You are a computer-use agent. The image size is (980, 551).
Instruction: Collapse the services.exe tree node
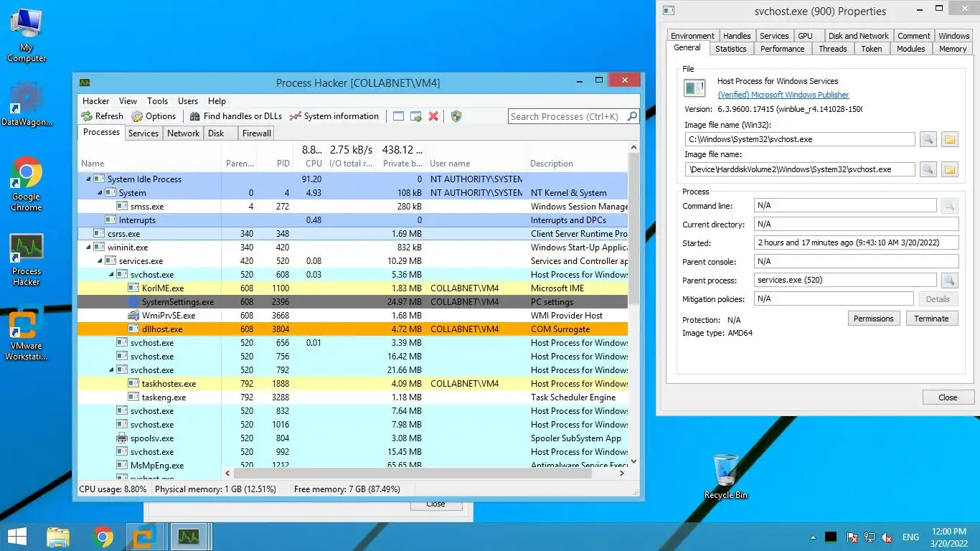tap(100, 261)
